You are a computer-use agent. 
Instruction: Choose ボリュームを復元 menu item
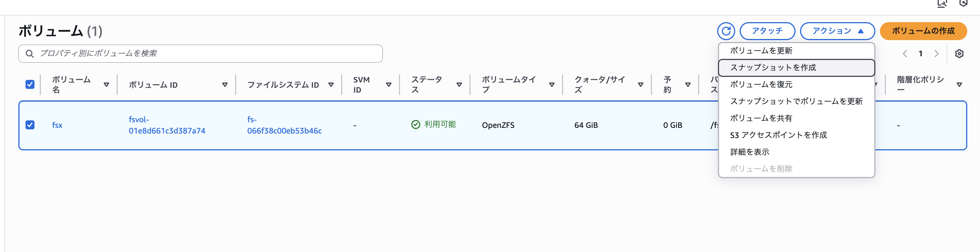[x=761, y=84]
